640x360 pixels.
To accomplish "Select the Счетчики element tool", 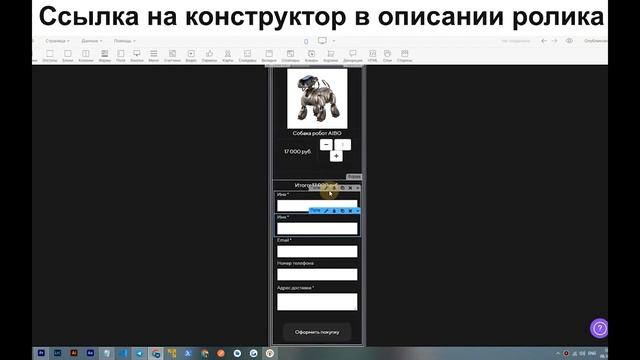I will [172, 56].
